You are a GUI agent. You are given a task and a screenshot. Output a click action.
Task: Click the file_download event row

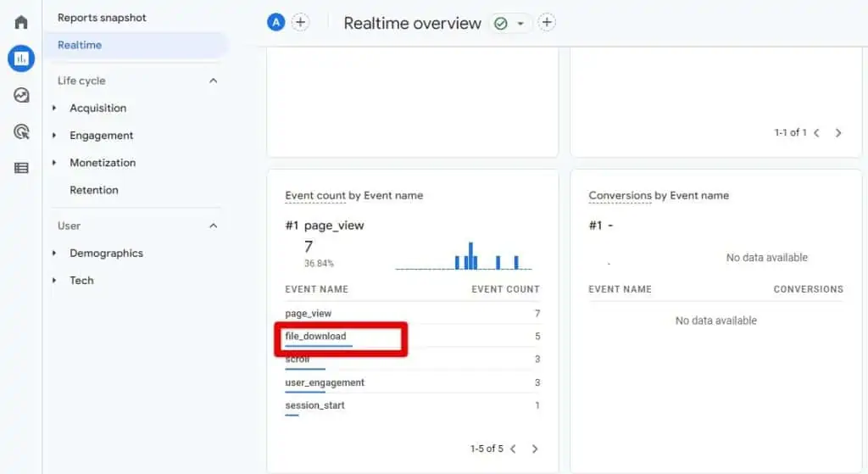(x=413, y=336)
